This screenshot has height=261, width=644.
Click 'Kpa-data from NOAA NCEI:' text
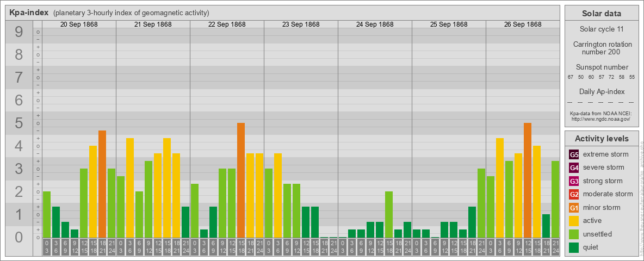[x=601, y=113]
